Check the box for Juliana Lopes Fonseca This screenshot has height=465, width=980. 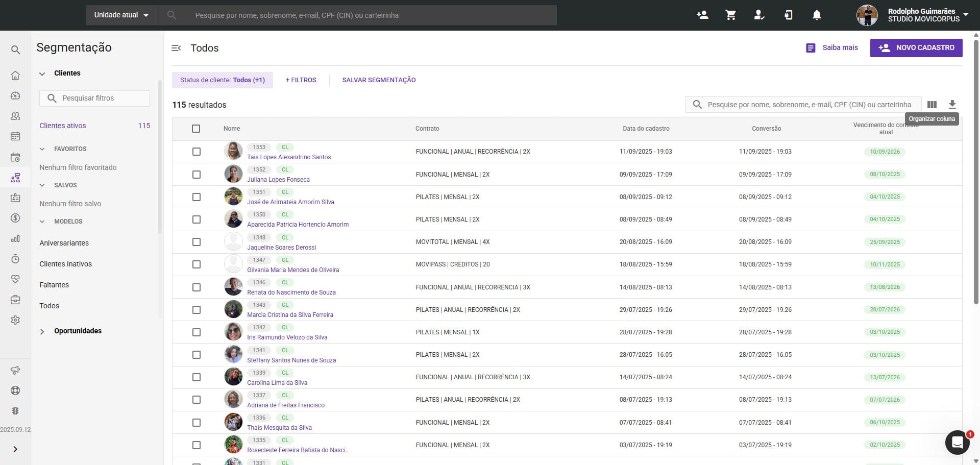coord(197,175)
